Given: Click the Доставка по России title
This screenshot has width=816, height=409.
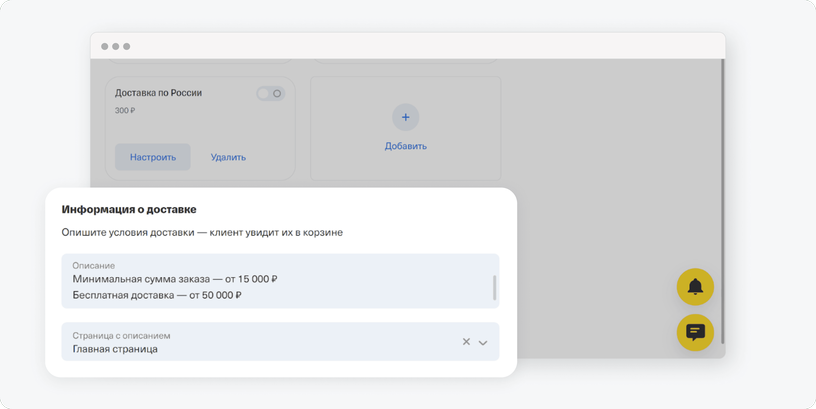Looking at the screenshot, I should (x=158, y=93).
